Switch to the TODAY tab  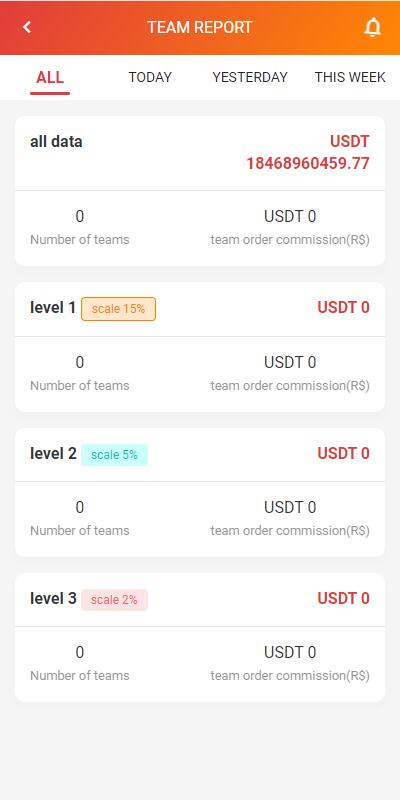click(x=150, y=77)
